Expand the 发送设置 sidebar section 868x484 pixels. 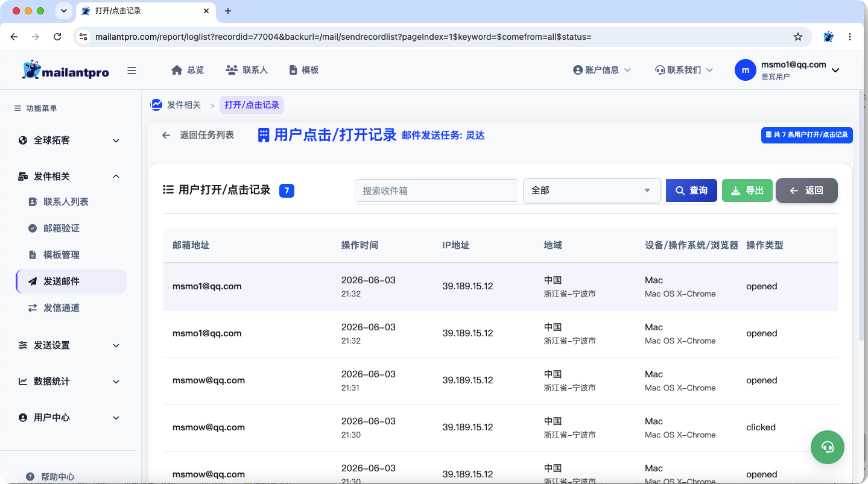point(69,345)
